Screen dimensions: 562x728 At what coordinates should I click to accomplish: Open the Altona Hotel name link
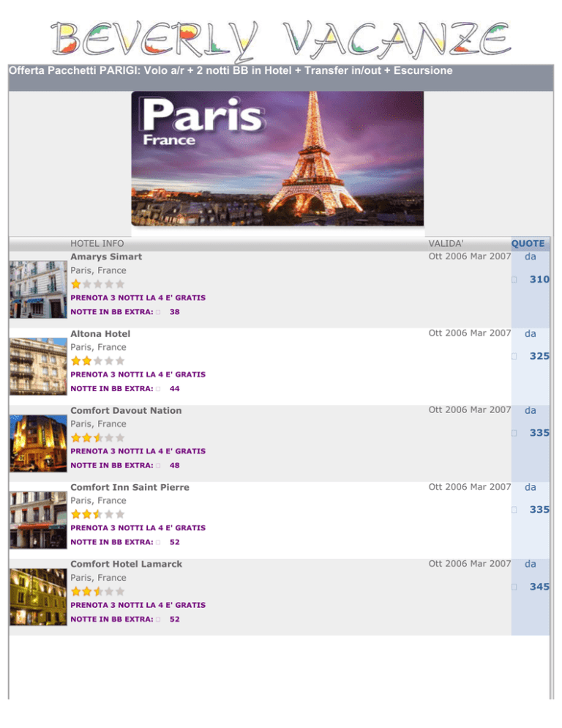100,334
